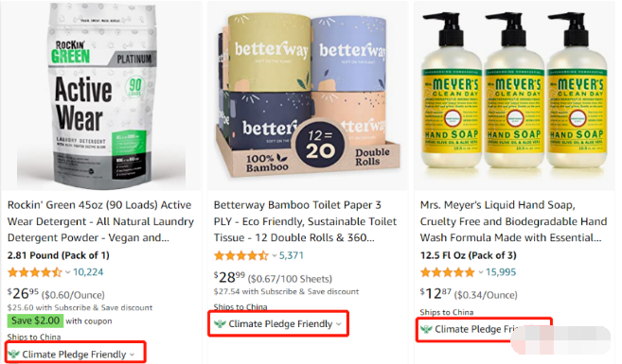Open Mrs. Meyer's Liquid Hand Soap title
The image size is (622, 364).
(x=513, y=221)
